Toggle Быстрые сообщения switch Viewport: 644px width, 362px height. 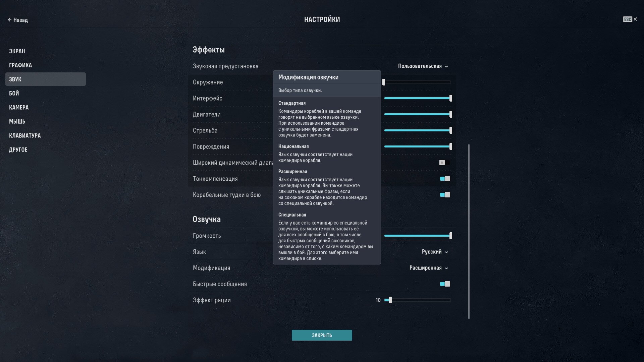[x=445, y=284]
